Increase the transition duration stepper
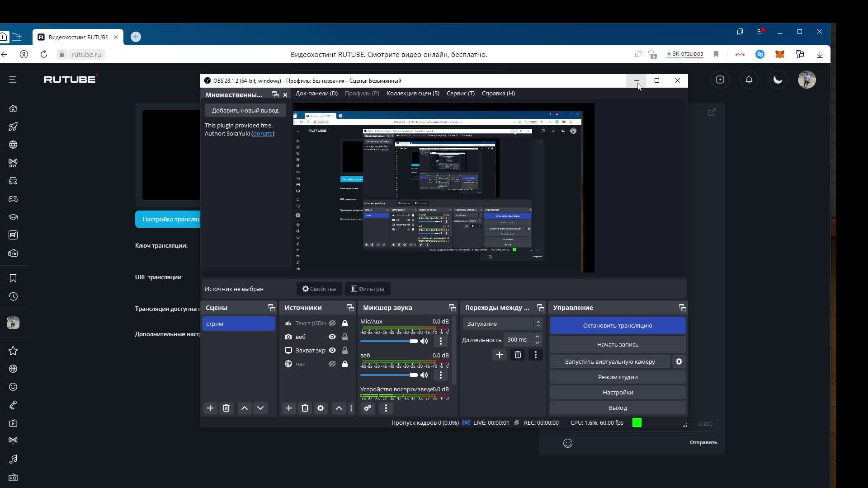 [537, 337]
